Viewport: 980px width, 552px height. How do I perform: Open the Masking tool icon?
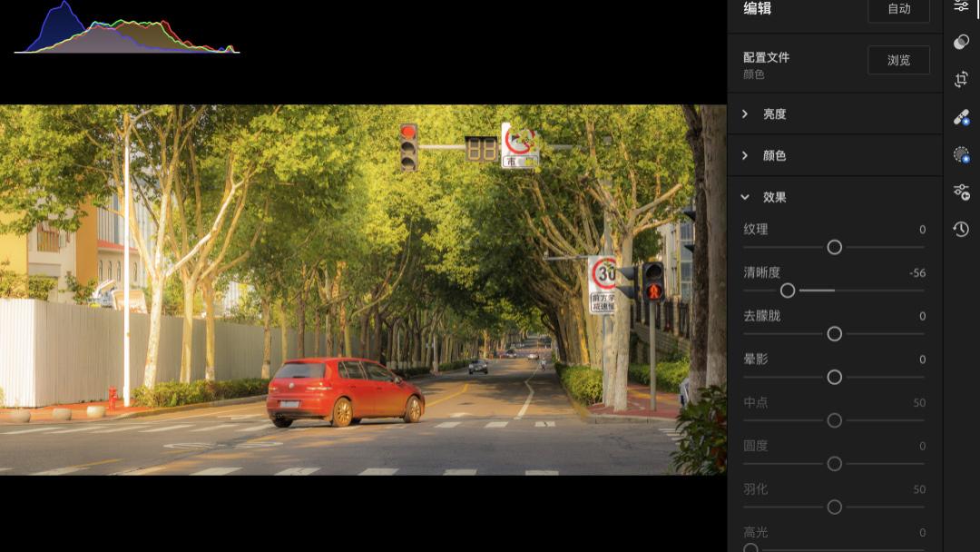pyautogui.click(x=961, y=154)
